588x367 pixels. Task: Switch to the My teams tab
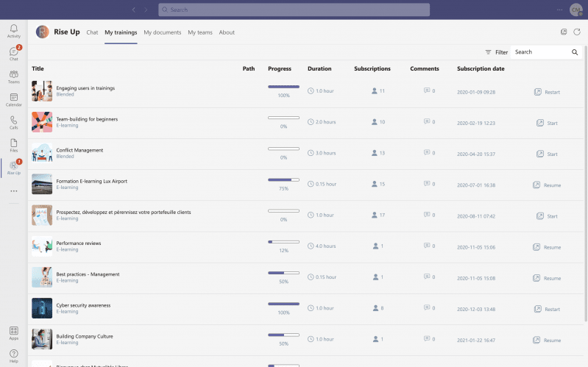199,32
